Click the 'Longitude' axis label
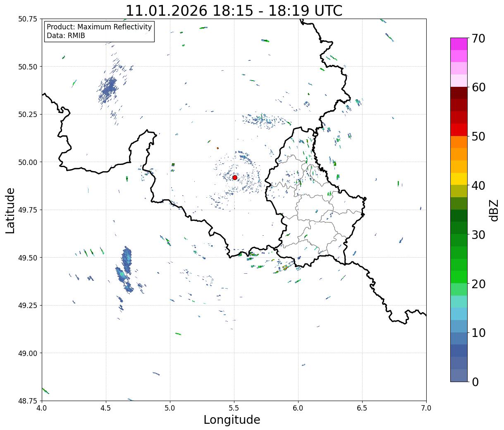Image resolution: width=504 pixels, height=430 pixels. pyautogui.click(x=232, y=420)
